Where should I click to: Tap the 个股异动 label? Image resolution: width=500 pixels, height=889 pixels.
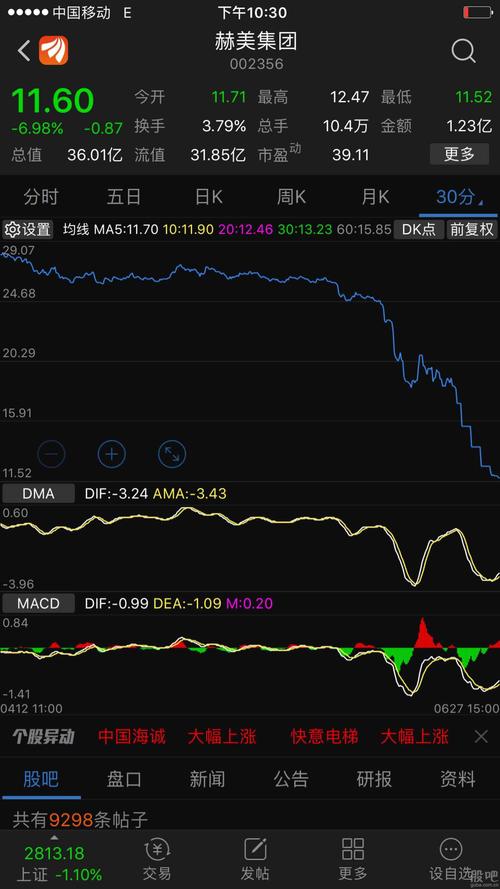click(x=44, y=736)
